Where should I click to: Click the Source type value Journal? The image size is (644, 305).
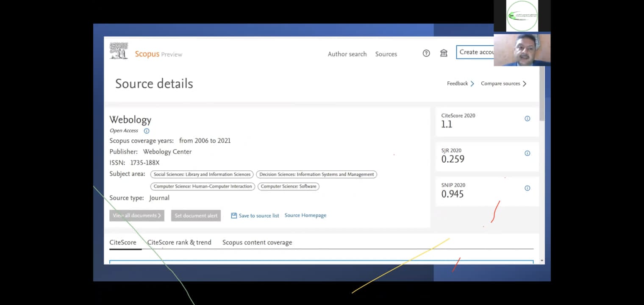click(x=159, y=198)
